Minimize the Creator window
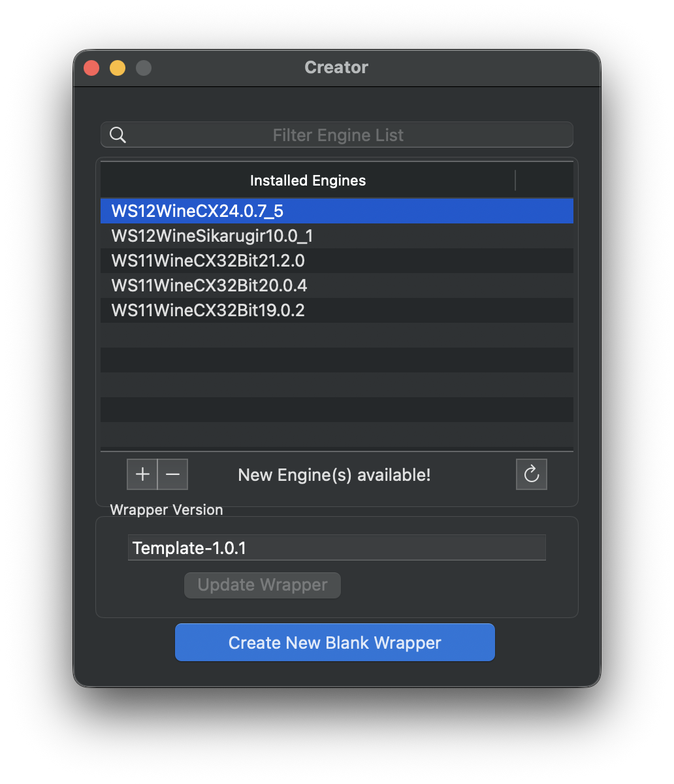The image size is (674, 784). point(118,68)
